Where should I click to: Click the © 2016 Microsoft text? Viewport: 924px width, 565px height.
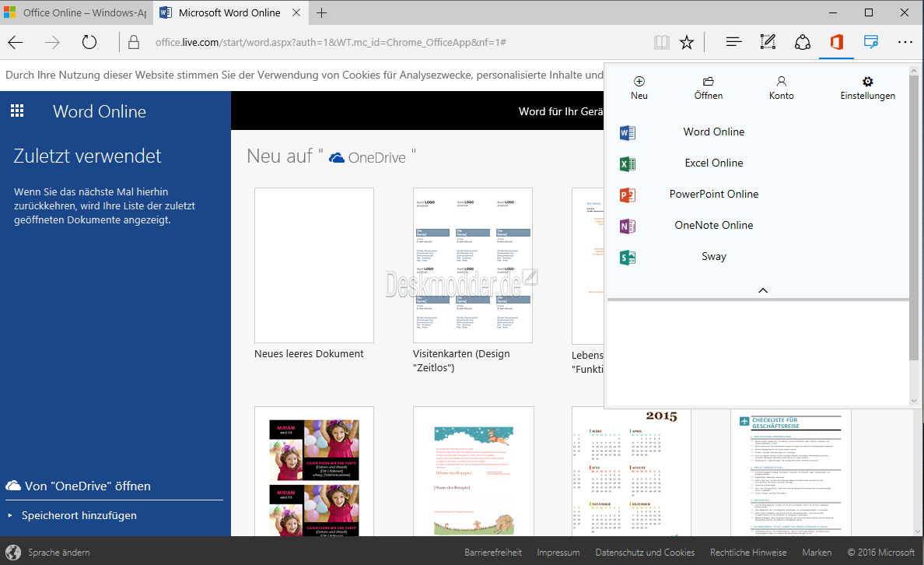coord(881,553)
